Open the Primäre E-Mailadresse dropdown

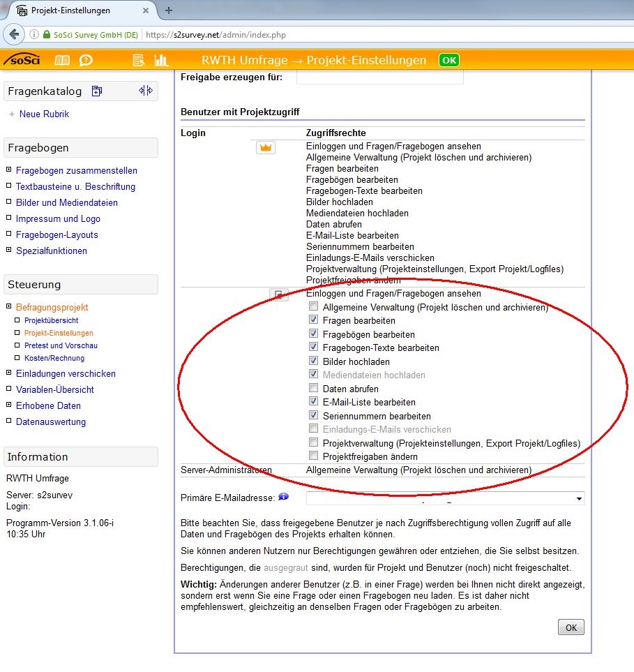tap(446, 498)
